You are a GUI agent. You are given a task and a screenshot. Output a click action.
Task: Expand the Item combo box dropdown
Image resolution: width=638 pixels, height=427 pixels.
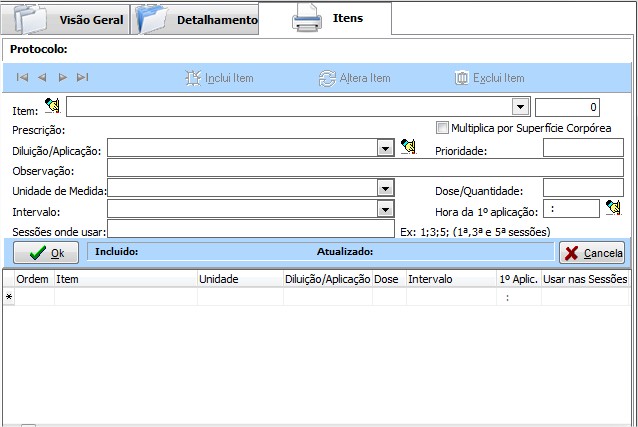point(520,107)
